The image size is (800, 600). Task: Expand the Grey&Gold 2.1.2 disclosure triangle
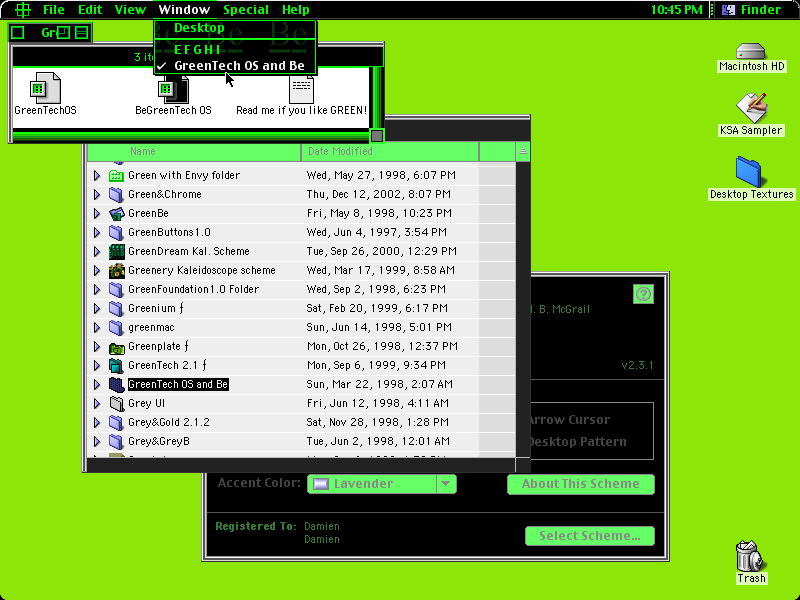pyautogui.click(x=97, y=422)
